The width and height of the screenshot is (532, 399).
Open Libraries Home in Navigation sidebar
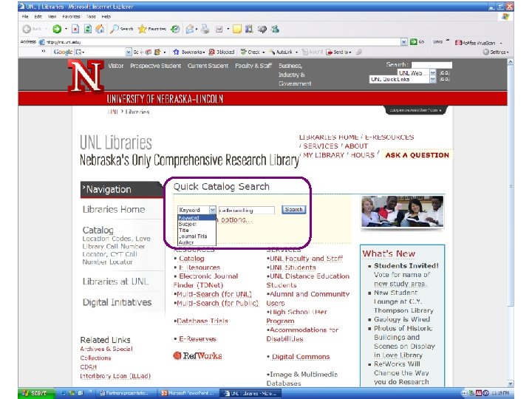pos(114,209)
